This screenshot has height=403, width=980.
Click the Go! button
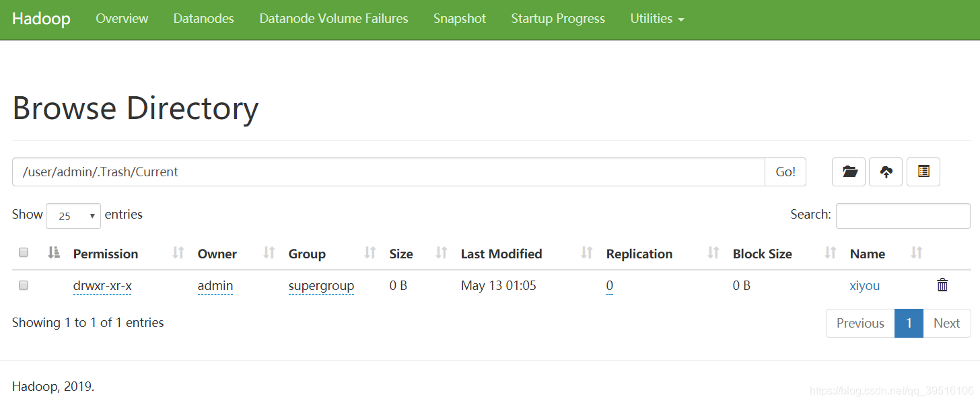[785, 172]
